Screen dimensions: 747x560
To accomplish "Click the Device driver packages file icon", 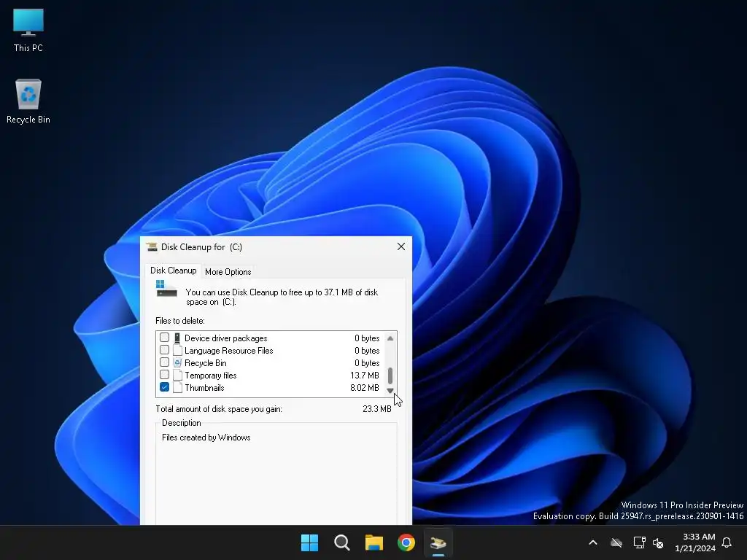I will click(177, 338).
